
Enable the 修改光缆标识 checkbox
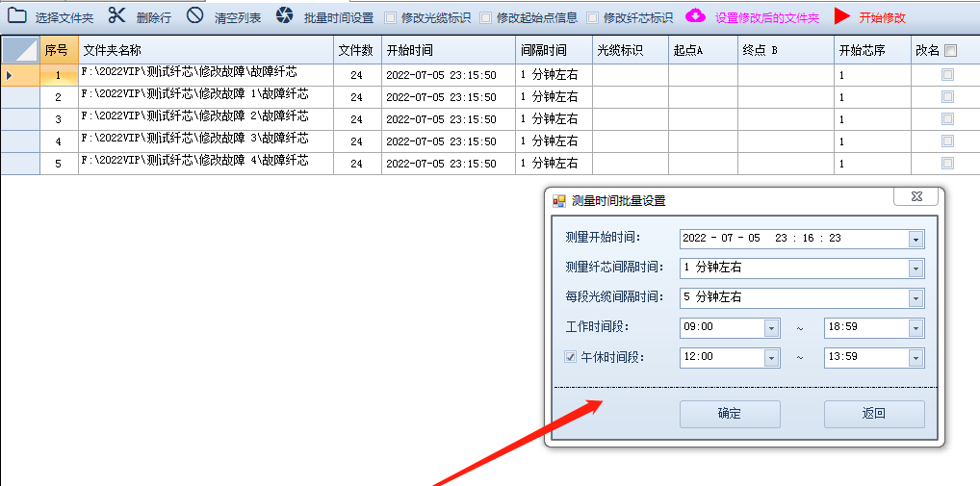(x=390, y=17)
